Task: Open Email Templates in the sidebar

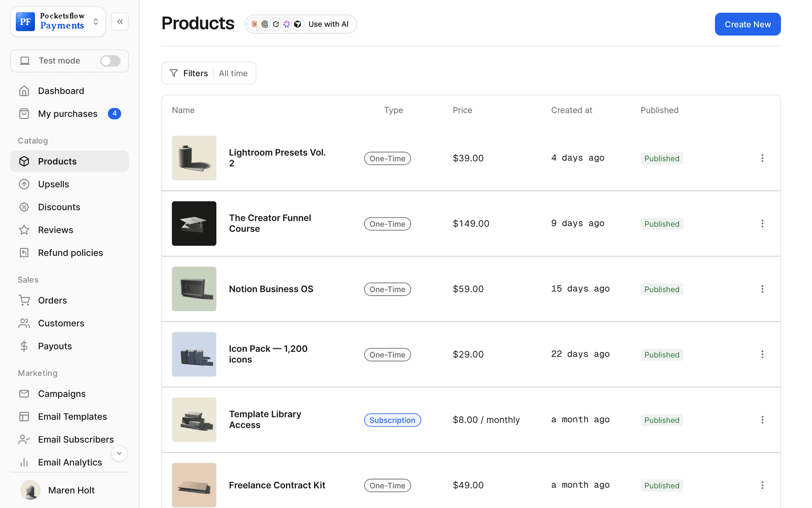Action: 69,417
